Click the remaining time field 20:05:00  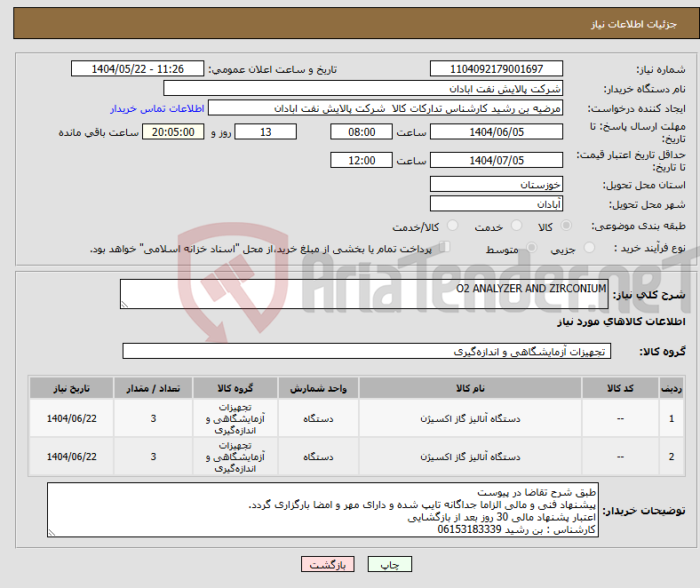(x=173, y=131)
